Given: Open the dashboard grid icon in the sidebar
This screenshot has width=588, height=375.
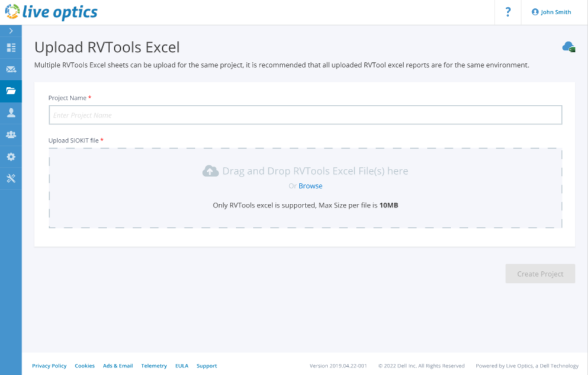Looking at the screenshot, I should click(x=11, y=47).
